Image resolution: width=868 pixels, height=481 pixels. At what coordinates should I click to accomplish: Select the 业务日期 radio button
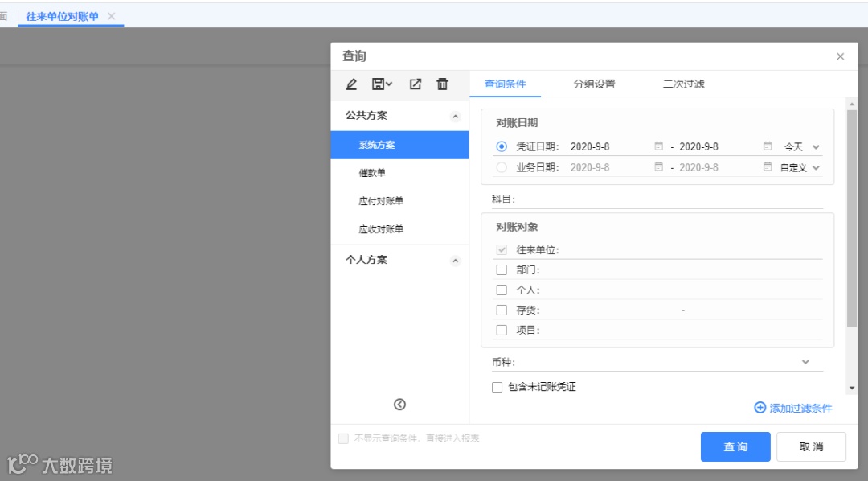[x=502, y=167]
